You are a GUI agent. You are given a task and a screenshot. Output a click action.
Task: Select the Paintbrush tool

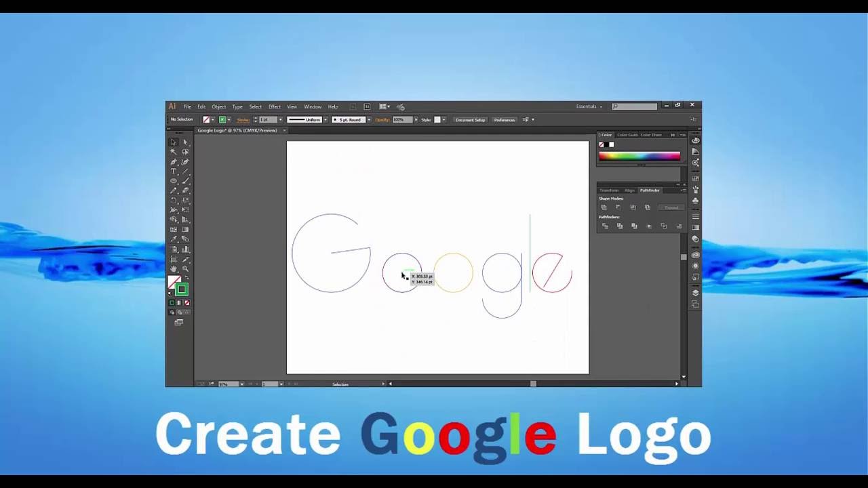click(x=185, y=181)
